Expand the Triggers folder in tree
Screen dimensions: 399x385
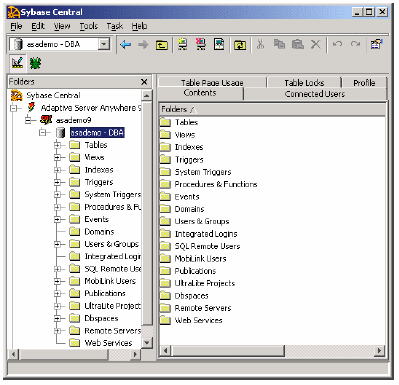57,182
